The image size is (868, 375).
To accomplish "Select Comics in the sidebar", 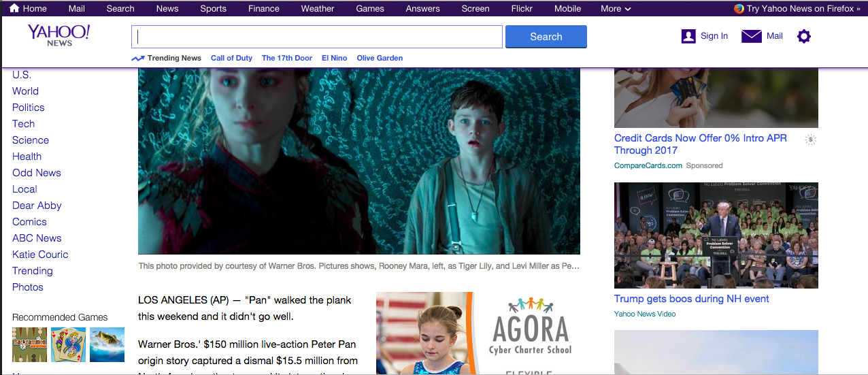I will click(x=29, y=222).
